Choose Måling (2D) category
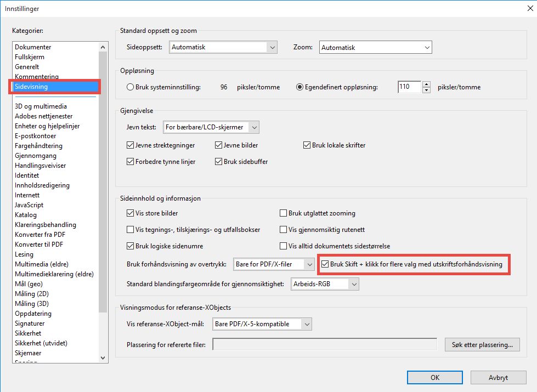 tap(31, 294)
